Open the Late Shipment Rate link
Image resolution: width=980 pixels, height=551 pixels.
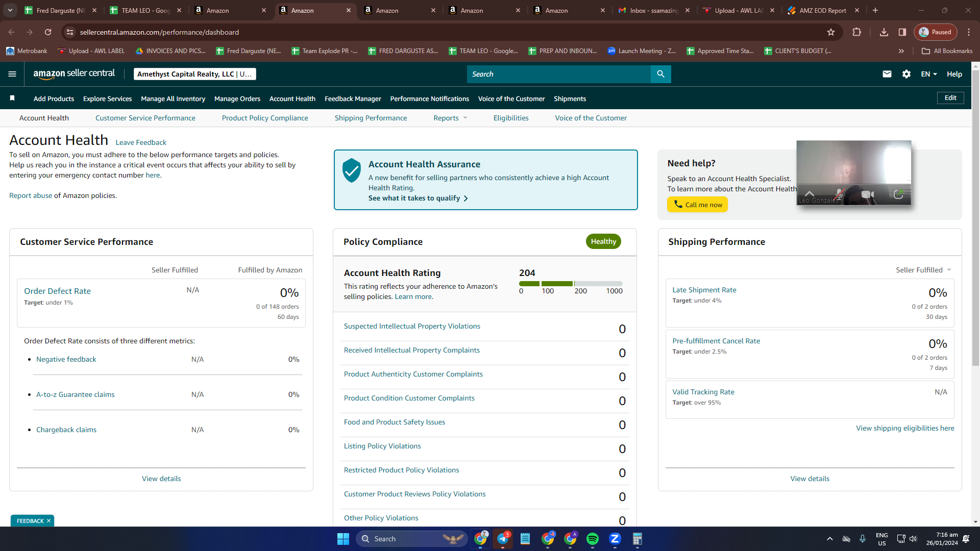[704, 290]
